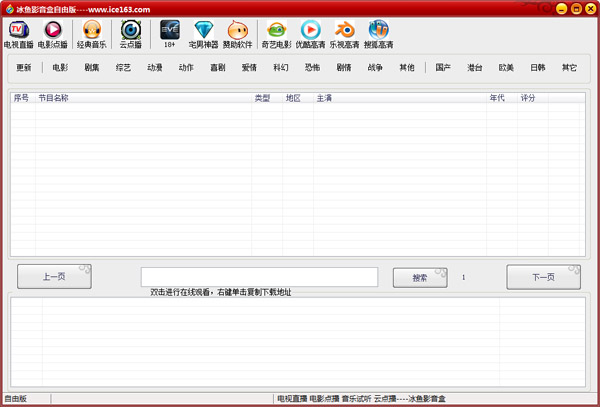Screen dimensions: 600x407
Task: Filter by 科幻 genre
Action: pyautogui.click(x=281, y=68)
